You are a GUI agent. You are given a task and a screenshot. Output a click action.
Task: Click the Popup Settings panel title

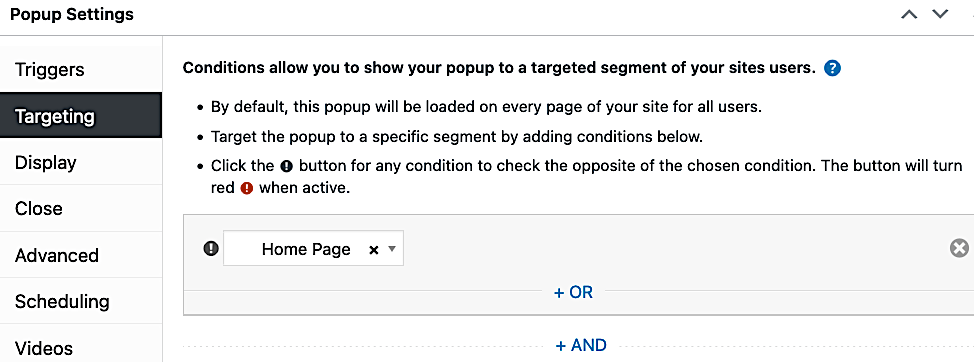pyautogui.click(x=72, y=14)
